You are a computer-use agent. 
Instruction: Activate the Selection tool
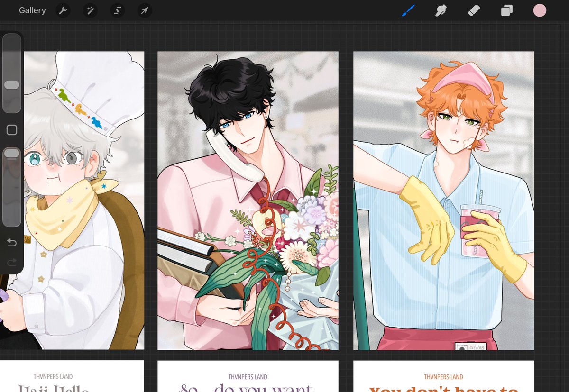pos(118,10)
